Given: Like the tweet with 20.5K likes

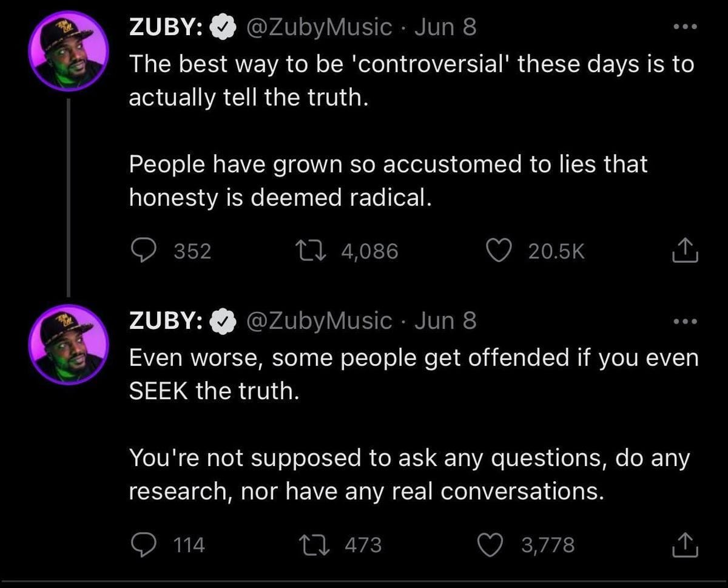Looking at the screenshot, I should click(x=499, y=251).
